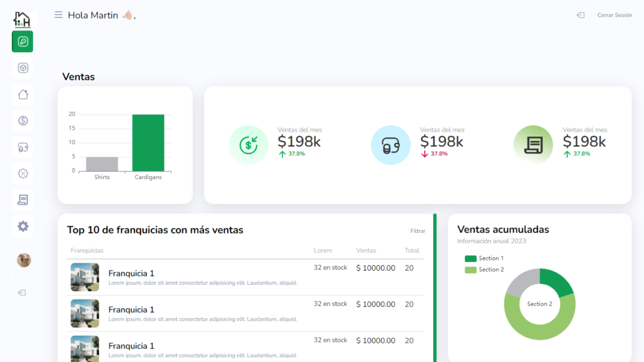Click the home icon in the sidebar

tap(22, 94)
